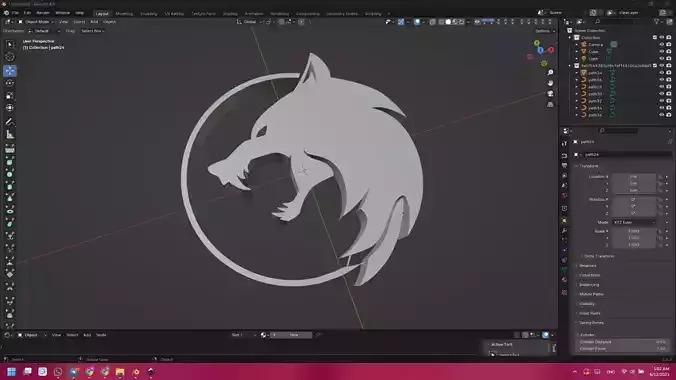Hide Light object with eye icon
The width and height of the screenshot is (676, 380).
click(662, 58)
